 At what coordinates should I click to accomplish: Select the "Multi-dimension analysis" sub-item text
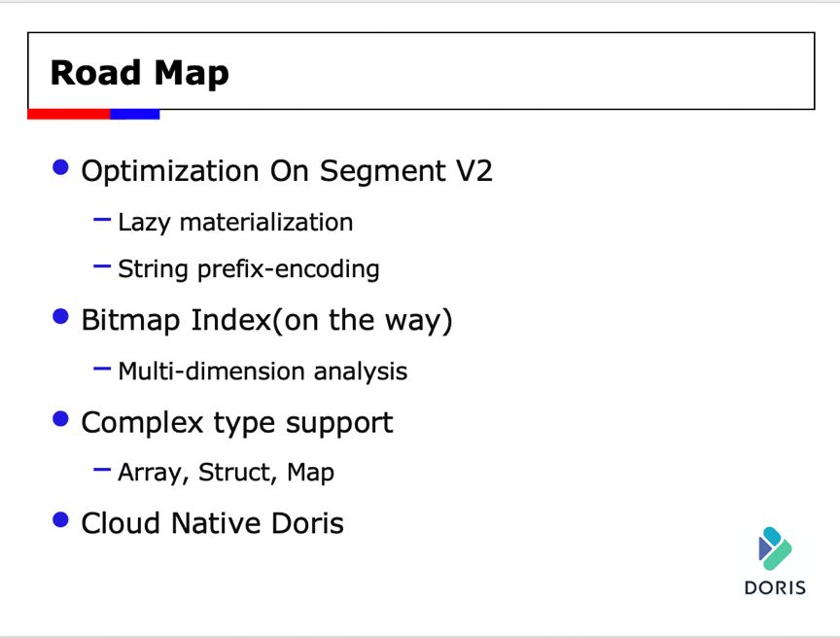click(x=262, y=371)
